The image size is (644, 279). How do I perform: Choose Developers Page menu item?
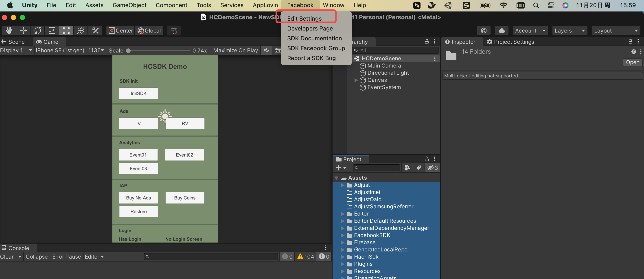310,28
